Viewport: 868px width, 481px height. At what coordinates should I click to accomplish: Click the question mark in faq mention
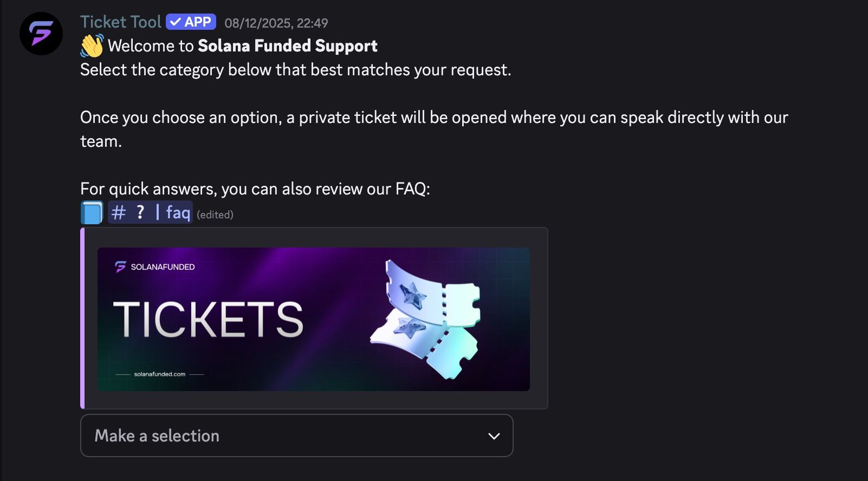point(140,212)
